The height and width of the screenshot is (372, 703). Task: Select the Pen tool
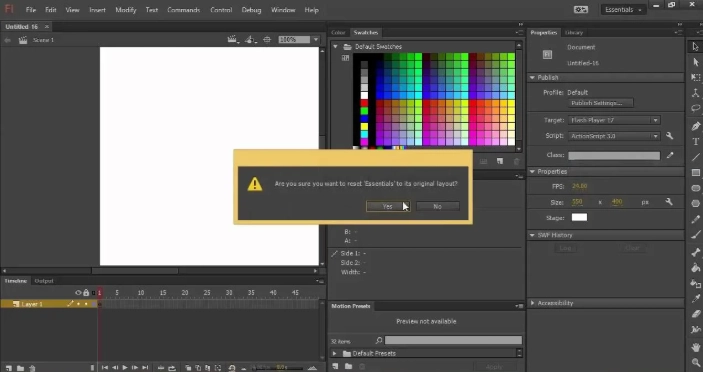pos(695,126)
